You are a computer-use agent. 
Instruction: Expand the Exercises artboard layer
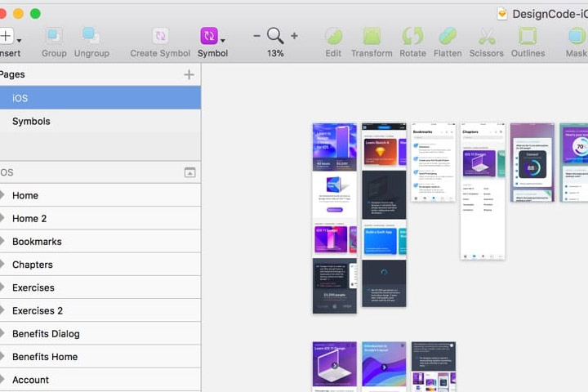tap(2, 287)
